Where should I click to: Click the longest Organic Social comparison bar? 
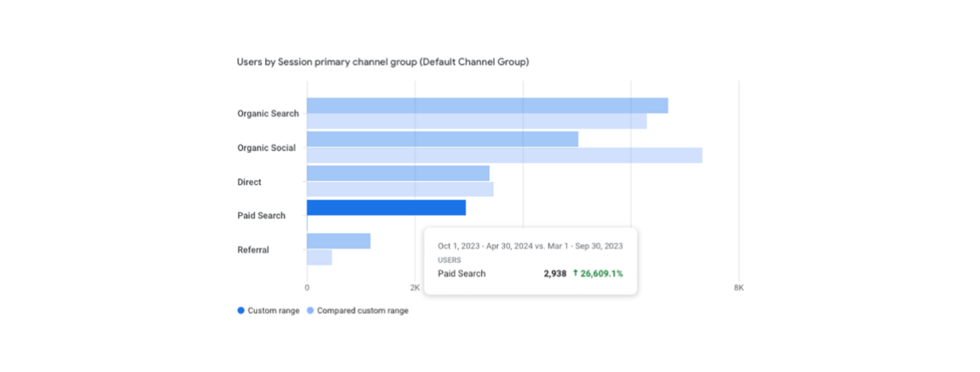pyautogui.click(x=504, y=155)
